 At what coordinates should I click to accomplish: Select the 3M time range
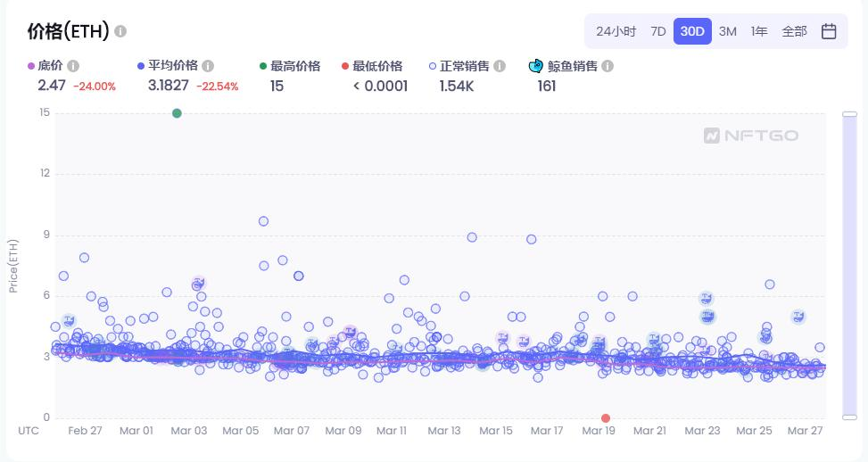point(727,31)
